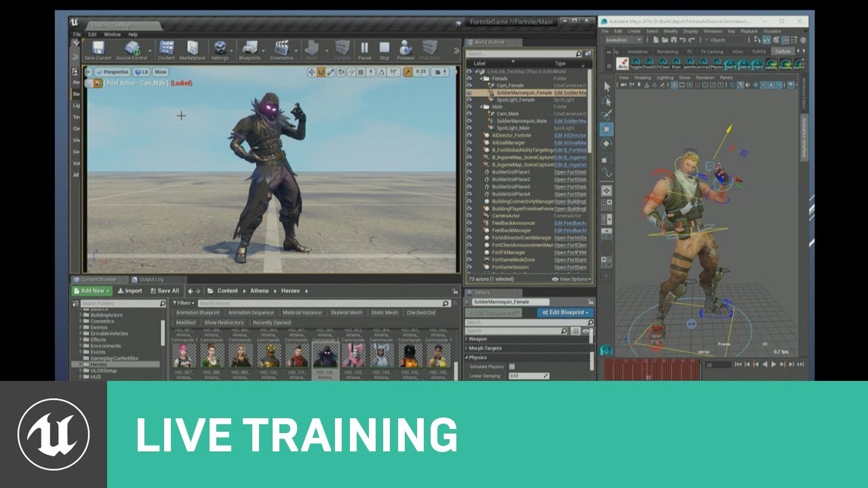
Task: Open the Unreal Window menu
Action: point(112,35)
